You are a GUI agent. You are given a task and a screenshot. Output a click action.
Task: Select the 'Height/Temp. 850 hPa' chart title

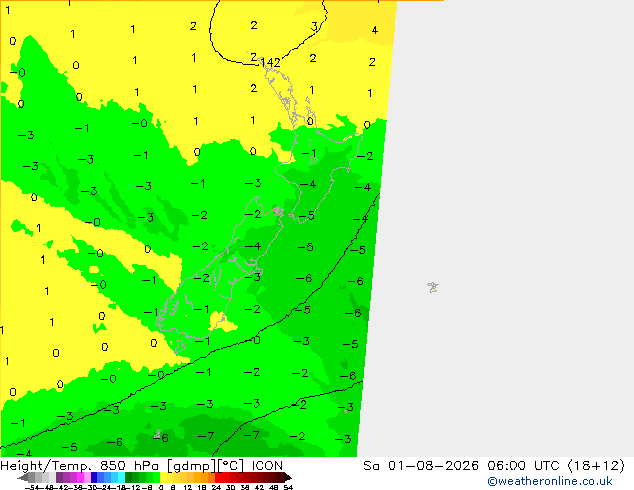tap(80, 466)
